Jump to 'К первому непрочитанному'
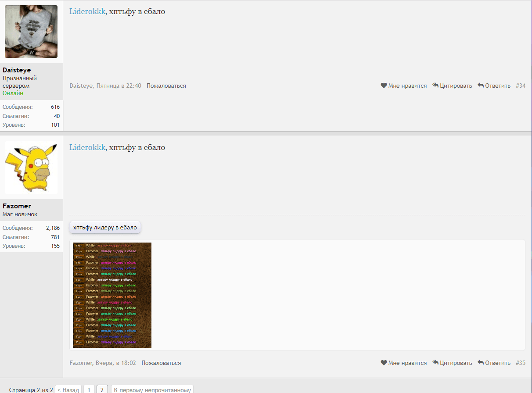 pos(152,389)
